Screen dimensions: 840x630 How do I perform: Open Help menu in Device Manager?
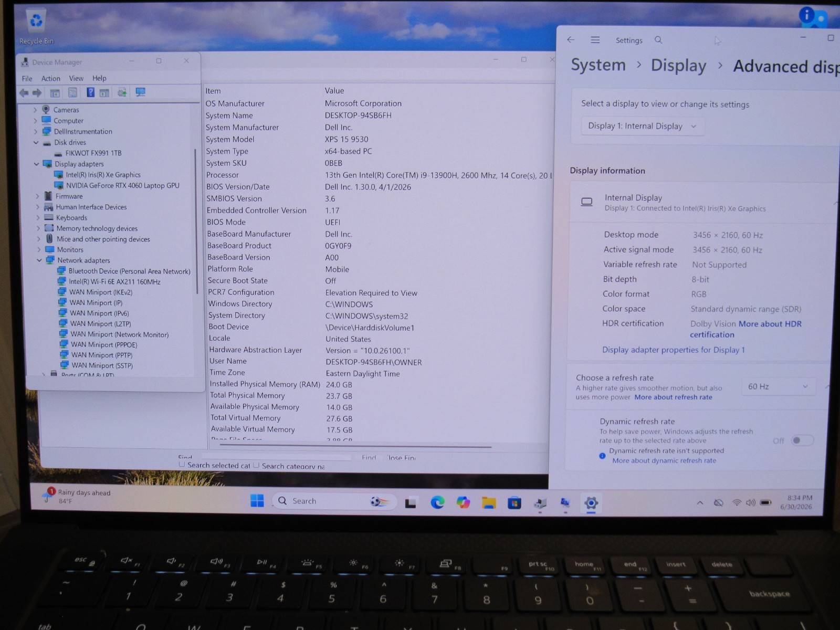coord(99,78)
